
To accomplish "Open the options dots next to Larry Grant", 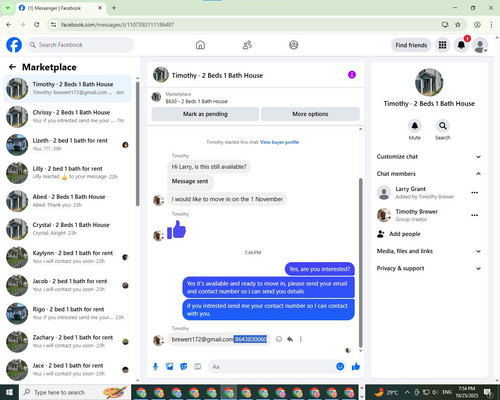I will 475,192.
